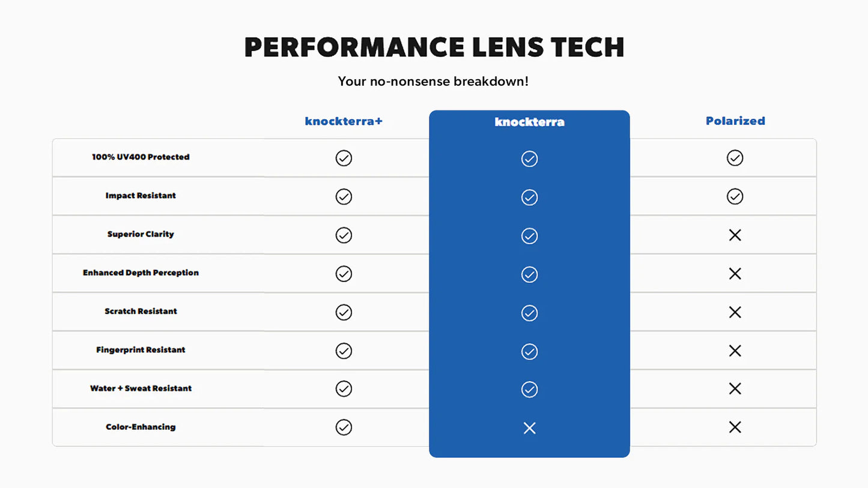868x488 pixels.
Task: Click knockterra+ Color-Enhancing checkmark icon
Action: pyautogui.click(x=344, y=427)
